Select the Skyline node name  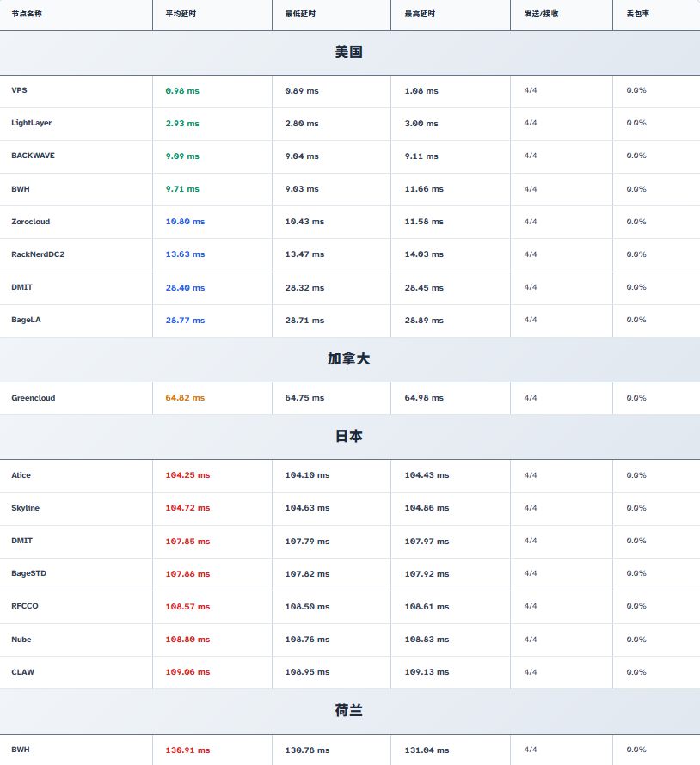(x=26, y=508)
